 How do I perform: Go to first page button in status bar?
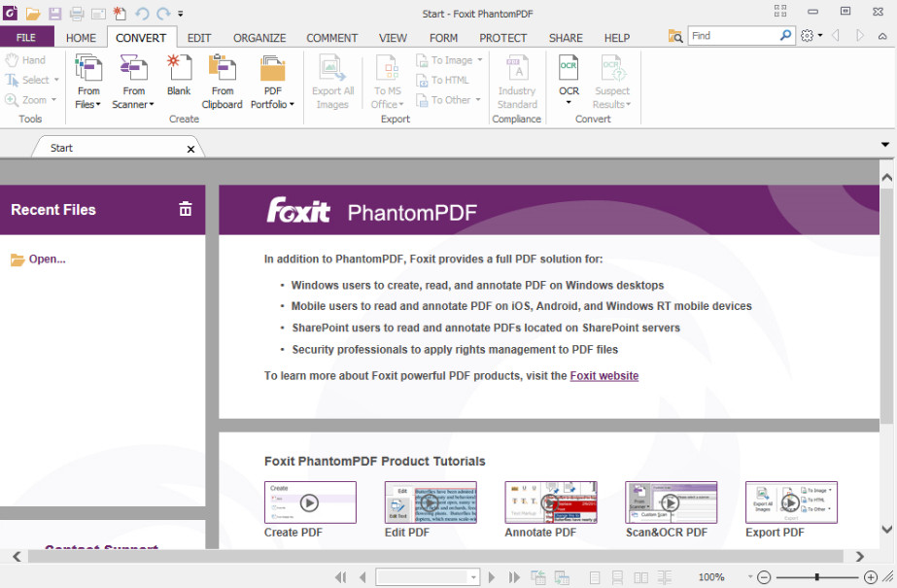[341, 577]
